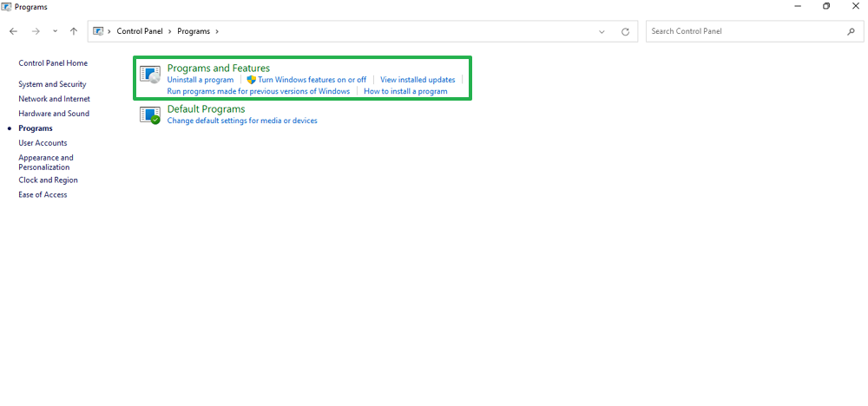Close the Programs window

(855, 7)
